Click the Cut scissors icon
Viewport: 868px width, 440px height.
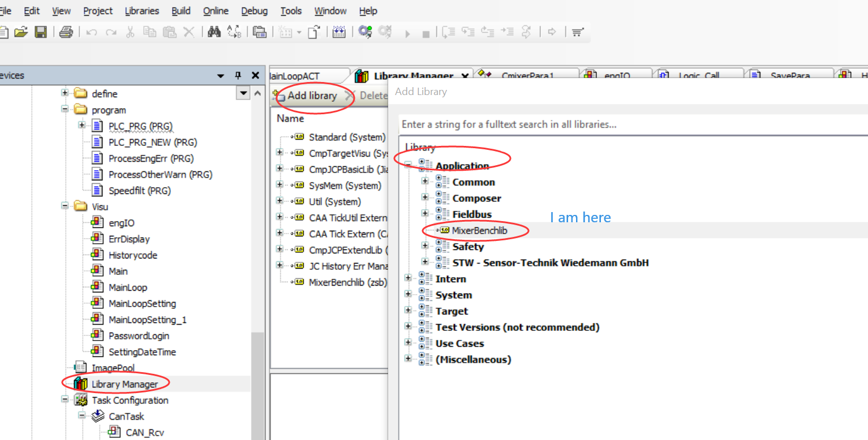tap(130, 32)
